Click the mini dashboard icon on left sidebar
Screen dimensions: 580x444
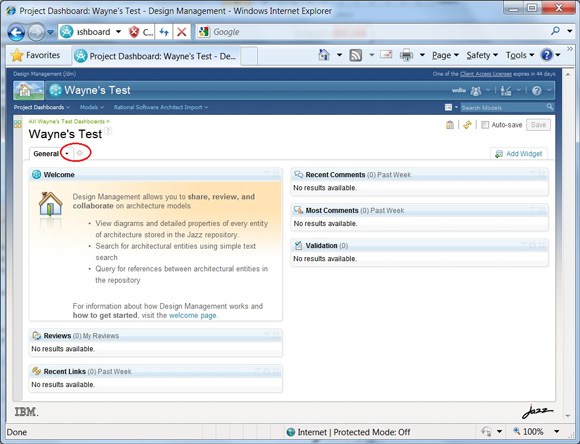tap(17, 124)
